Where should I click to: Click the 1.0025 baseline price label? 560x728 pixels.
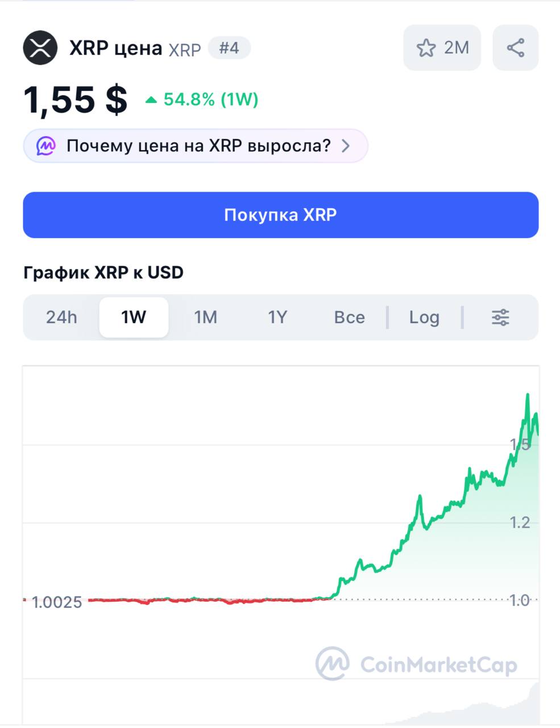[x=56, y=602]
